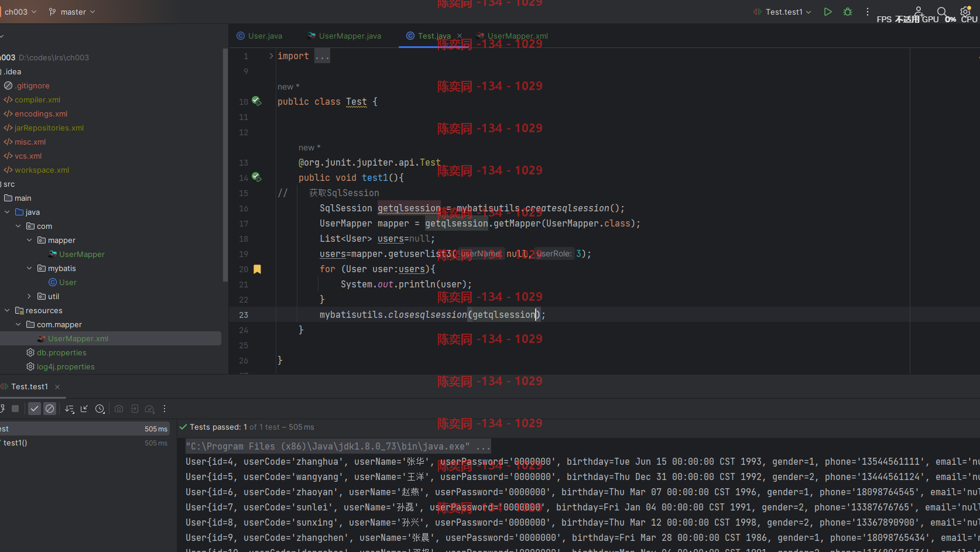Open the ch003 project dropdown
The height and width of the screenshot is (552, 980).
coord(20,12)
